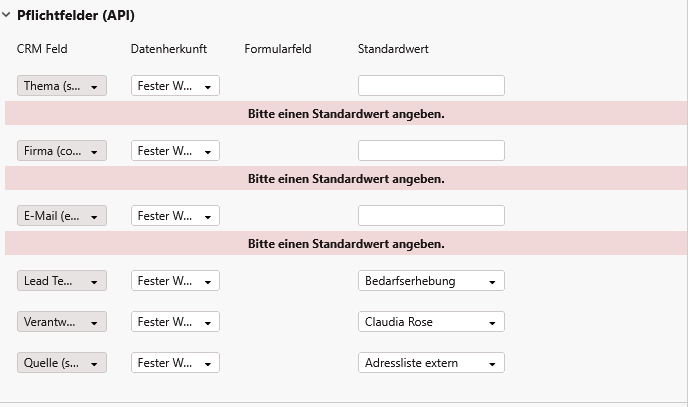This screenshot has width=688, height=407.
Task: Click the Pflichtfelder (API) section title
Action: click(x=76, y=15)
